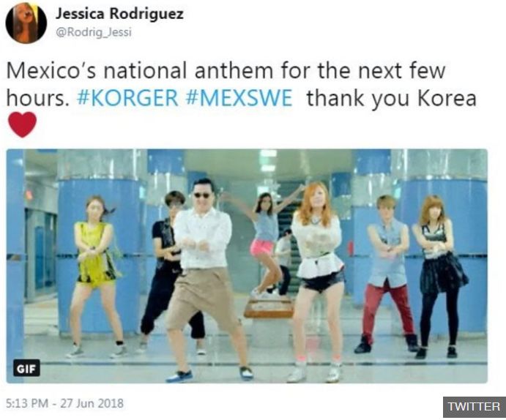Click the 'thank you Korea' text
The image size is (506, 420).
point(392,98)
